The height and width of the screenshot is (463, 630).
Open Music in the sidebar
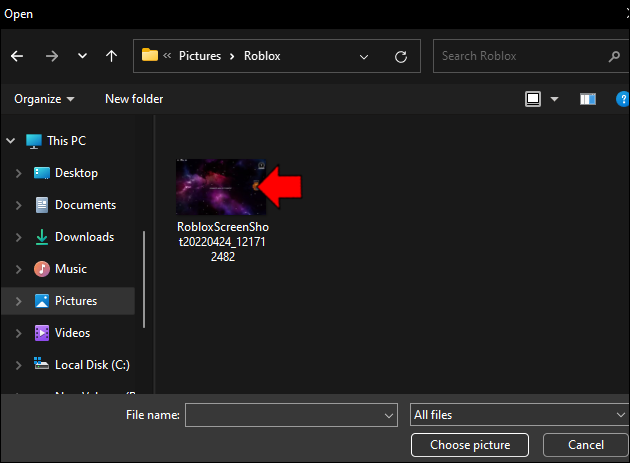tap(60, 269)
